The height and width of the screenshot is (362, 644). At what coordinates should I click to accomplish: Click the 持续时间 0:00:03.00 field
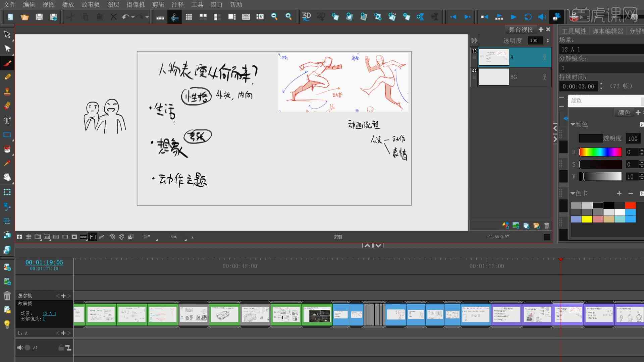578,86
